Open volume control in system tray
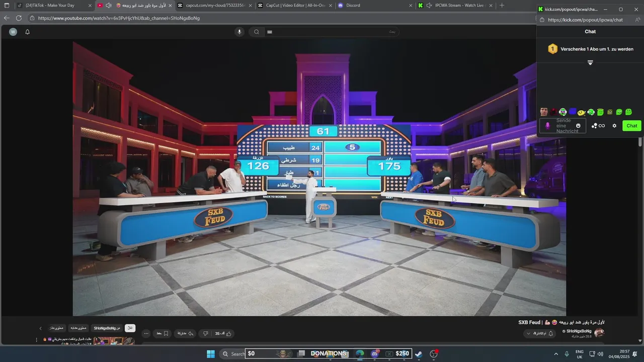This screenshot has width=644, height=362. point(600,354)
